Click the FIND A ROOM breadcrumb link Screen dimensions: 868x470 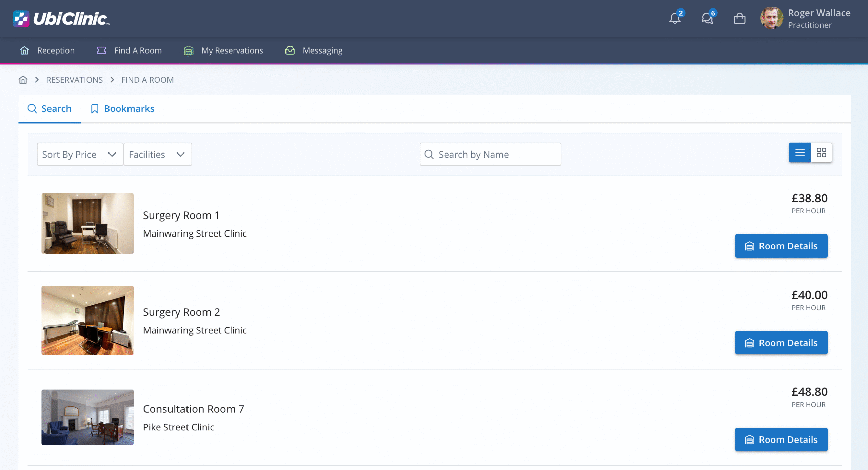pyautogui.click(x=147, y=80)
